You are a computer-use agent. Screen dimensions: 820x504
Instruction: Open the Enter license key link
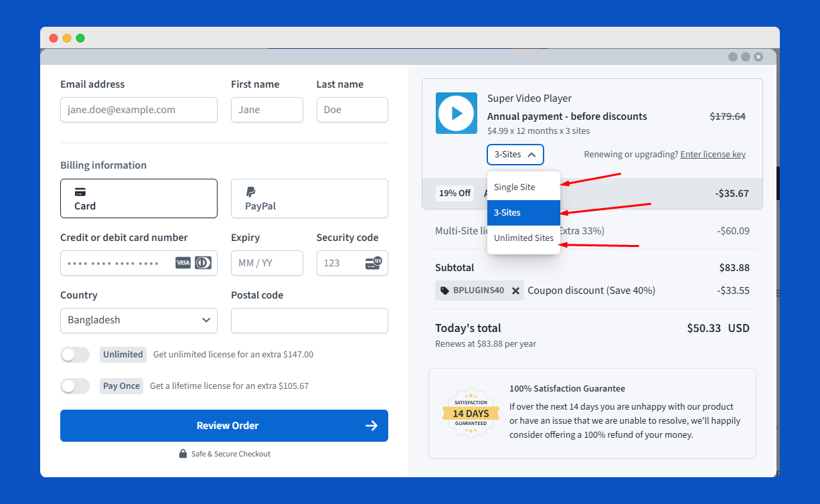tap(712, 154)
